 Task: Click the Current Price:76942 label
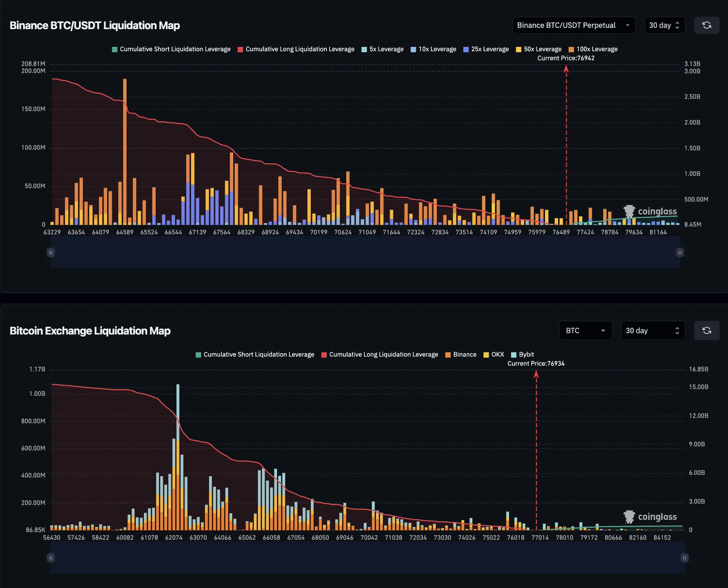point(566,58)
